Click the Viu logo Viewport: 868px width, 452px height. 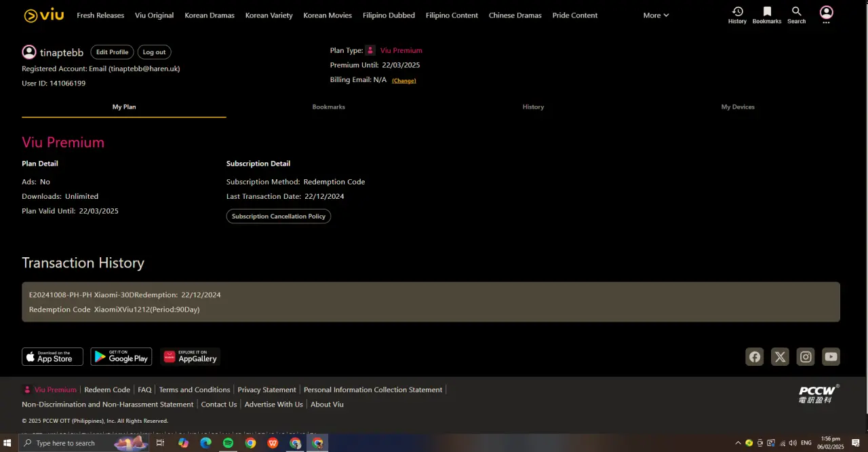[43, 15]
